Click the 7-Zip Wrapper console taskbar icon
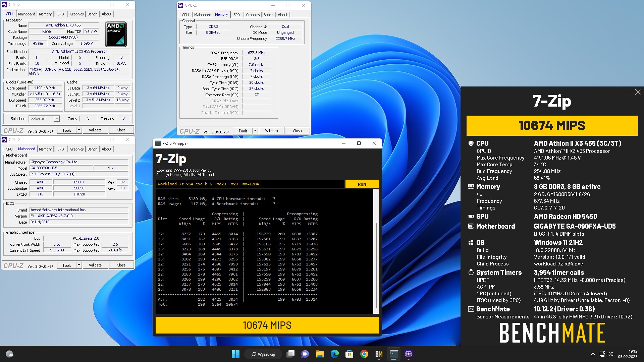 click(x=394, y=354)
